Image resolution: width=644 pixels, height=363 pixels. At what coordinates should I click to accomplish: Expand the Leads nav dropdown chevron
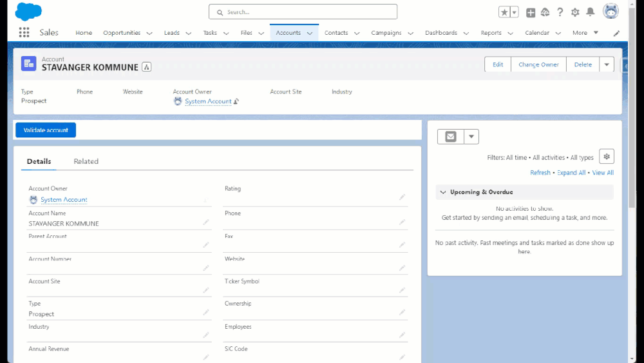point(189,34)
